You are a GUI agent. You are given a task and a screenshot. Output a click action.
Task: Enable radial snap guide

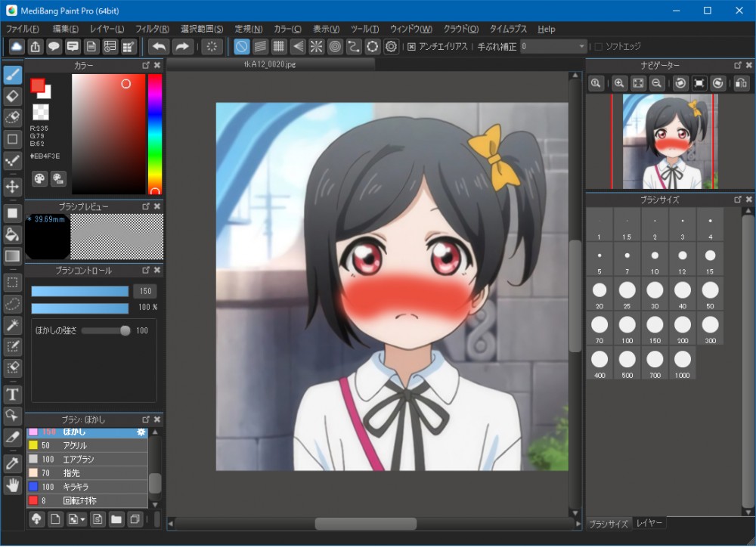[x=316, y=47]
